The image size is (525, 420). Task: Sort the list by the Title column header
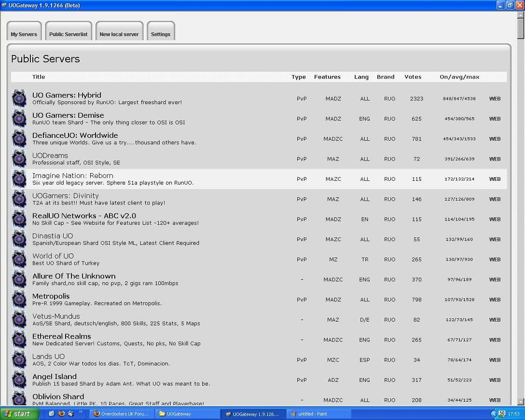(x=39, y=77)
